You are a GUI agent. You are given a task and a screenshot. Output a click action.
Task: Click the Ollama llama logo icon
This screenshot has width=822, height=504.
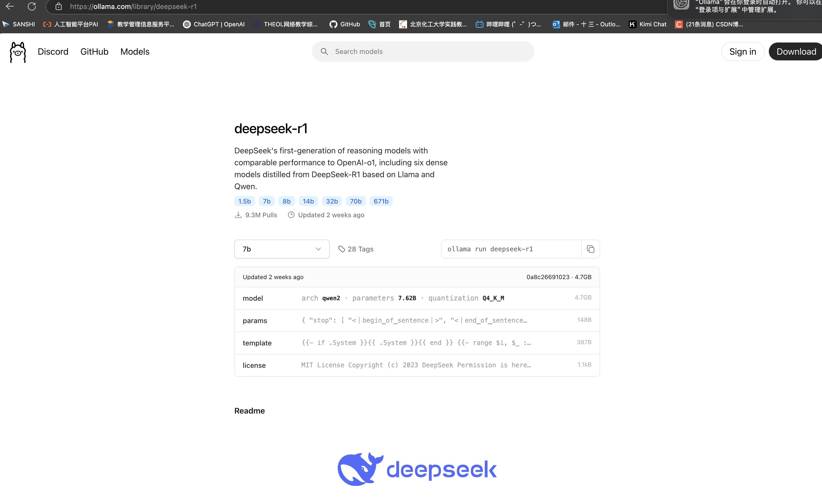point(18,52)
